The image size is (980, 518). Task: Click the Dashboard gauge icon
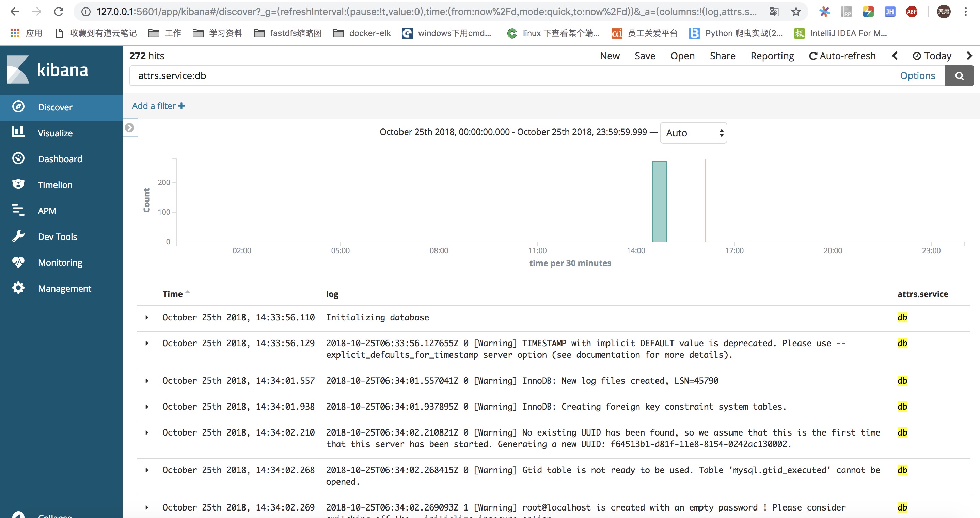pyautogui.click(x=18, y=158)
